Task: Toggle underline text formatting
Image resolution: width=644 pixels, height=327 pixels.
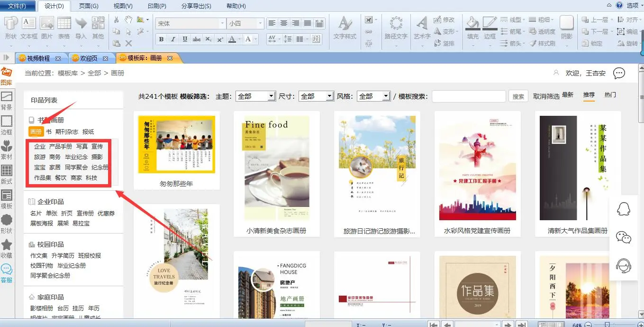Action: pos(185,39)
